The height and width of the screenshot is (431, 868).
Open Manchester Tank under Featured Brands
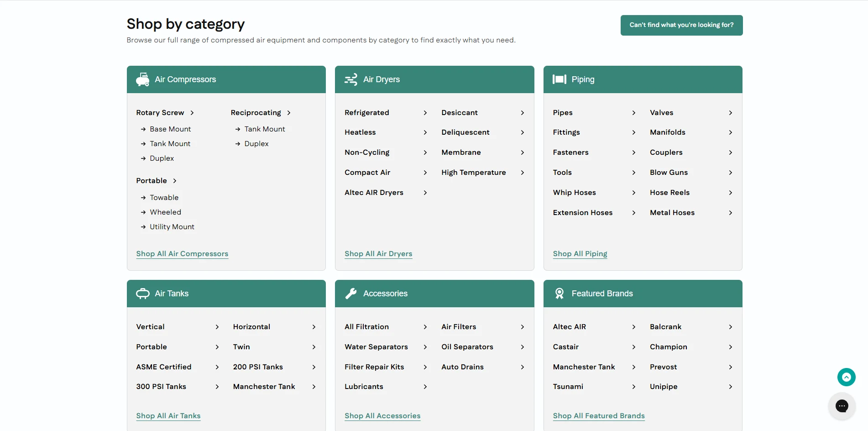pyautogui.click(x=584, y=367)
